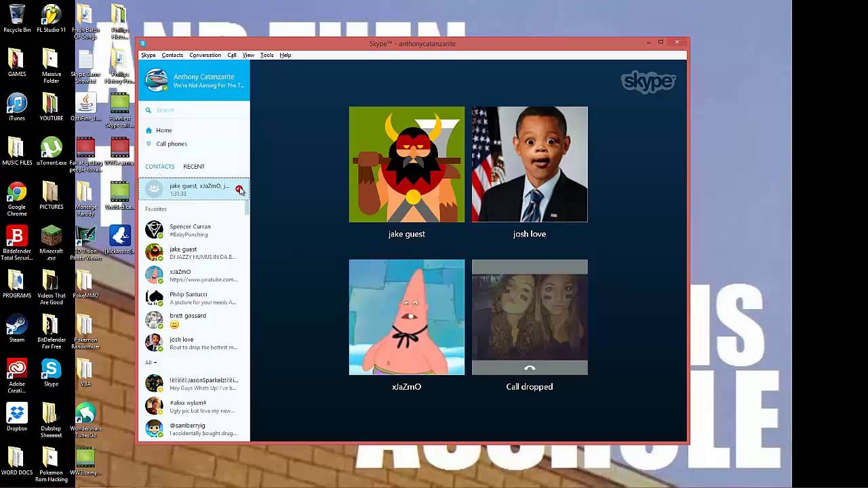The width and height of the screenshot is (868, 488).
Task: Select brett gossard's contact avatar
Action: click(155, 320)
